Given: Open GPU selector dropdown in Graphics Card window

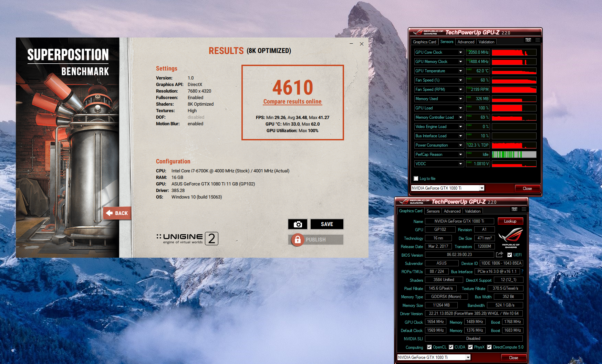Looking at the screenshot, I should [x=468, y=357].
